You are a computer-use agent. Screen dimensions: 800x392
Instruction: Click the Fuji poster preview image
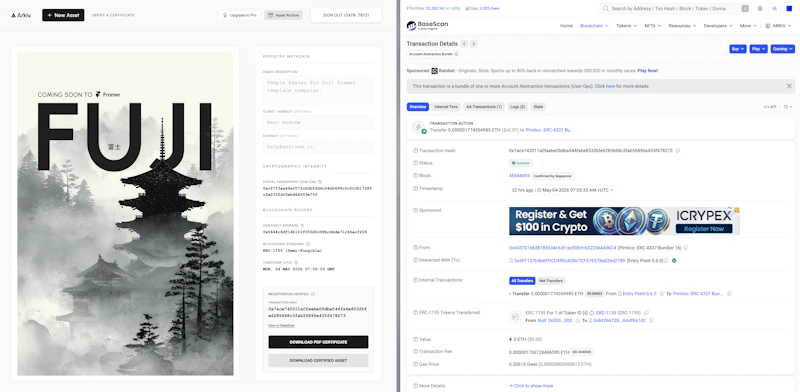126,213
